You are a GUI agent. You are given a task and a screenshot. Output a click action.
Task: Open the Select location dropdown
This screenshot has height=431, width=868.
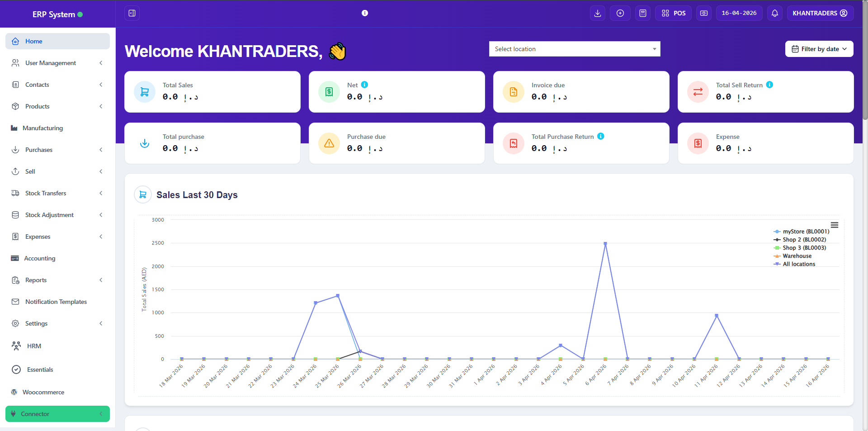click(574, 49)
